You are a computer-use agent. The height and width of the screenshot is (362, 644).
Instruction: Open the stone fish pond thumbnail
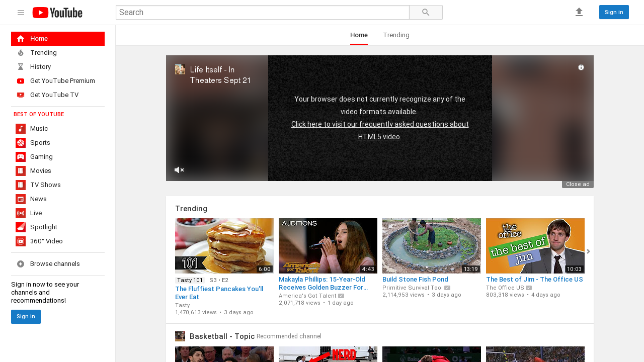coord(432,246)
